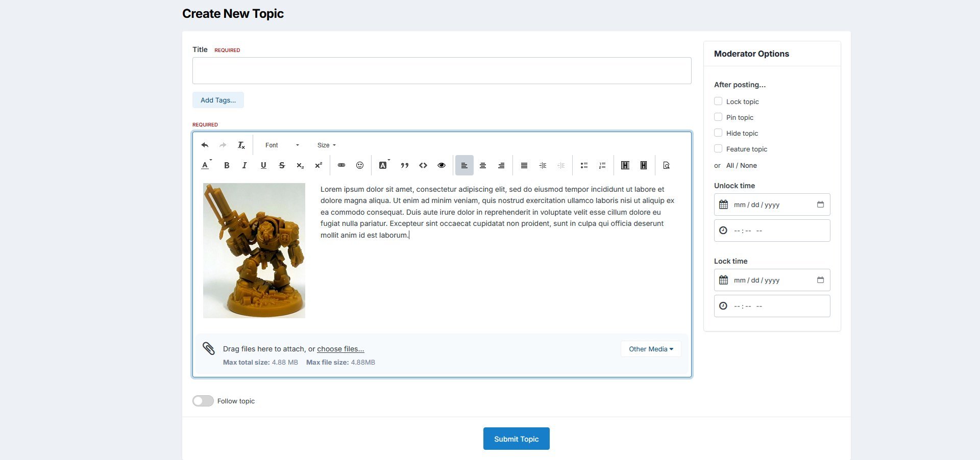Open the Font dropdown
The width and height of the screenshot is (980, 460).
(282, 145)
